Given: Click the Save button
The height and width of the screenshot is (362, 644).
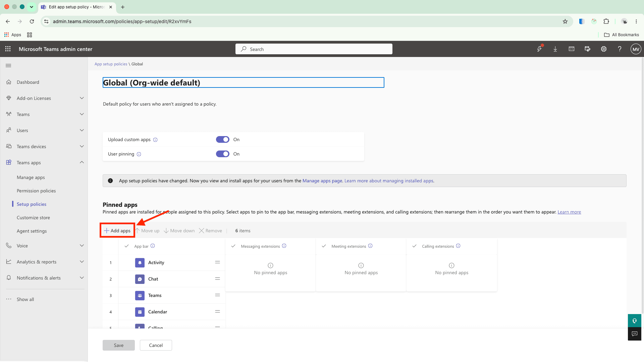Looking at the screenshot, I should pyautogui.click(x=119, y=345).
